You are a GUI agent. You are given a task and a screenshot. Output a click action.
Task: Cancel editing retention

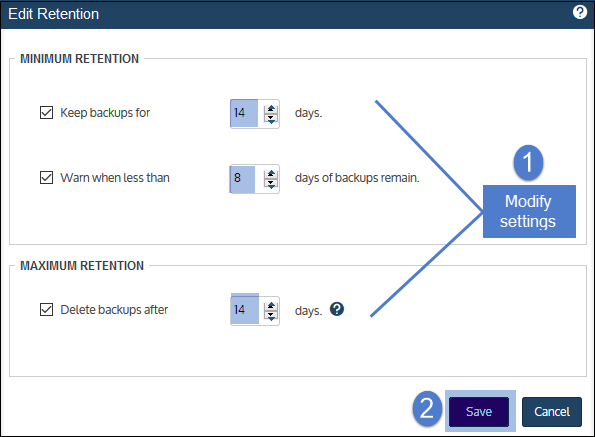[552, 412]
